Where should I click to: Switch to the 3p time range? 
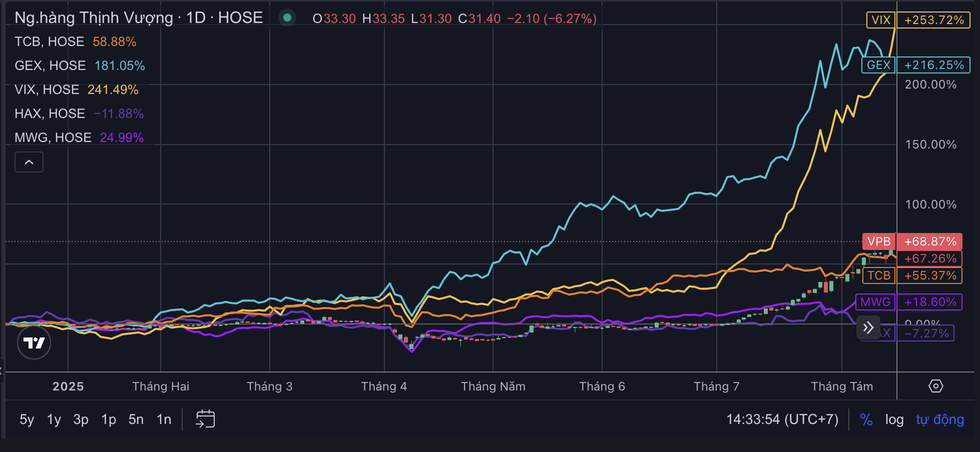click(81, 420)
